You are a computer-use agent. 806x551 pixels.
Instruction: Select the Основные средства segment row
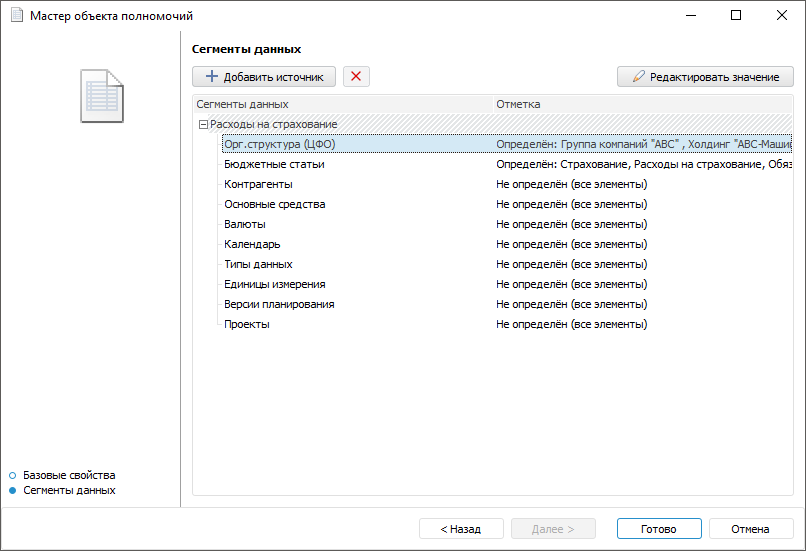pyautogui.click(x=274, y=204)
